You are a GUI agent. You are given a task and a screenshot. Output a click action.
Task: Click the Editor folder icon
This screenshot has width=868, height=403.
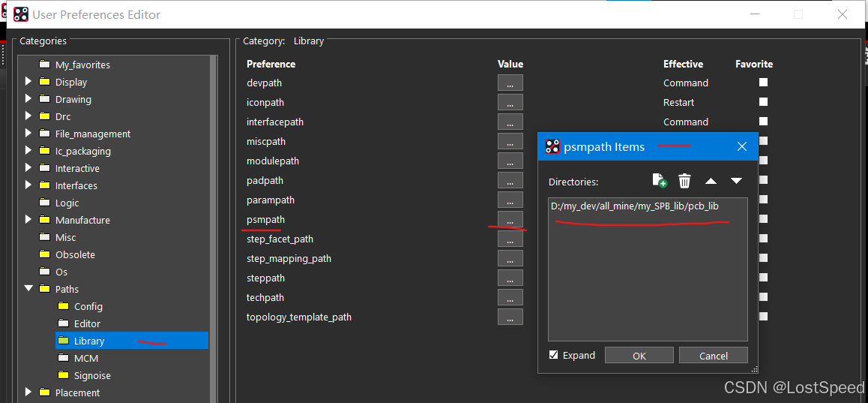pos(63,323)
